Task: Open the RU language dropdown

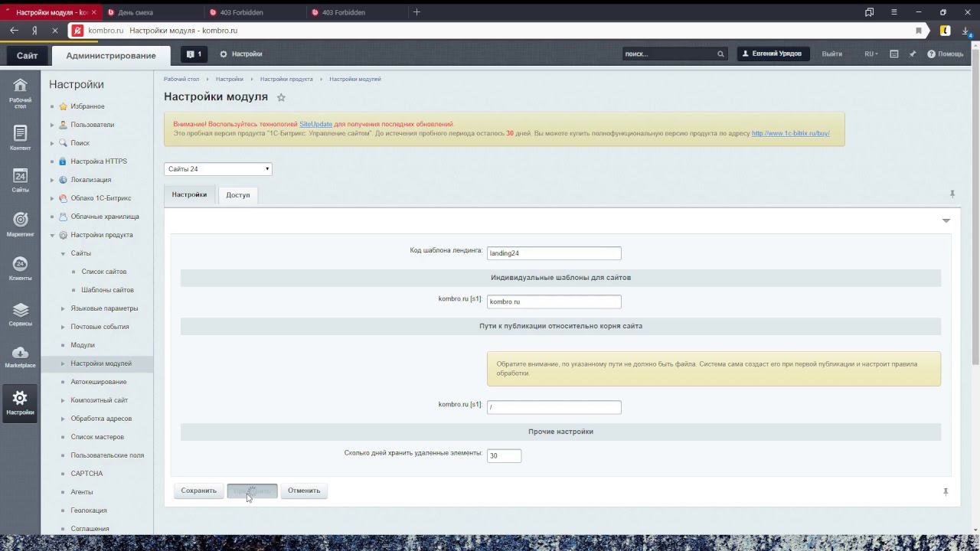Action: pyautogui.click(x=871, y=54)
